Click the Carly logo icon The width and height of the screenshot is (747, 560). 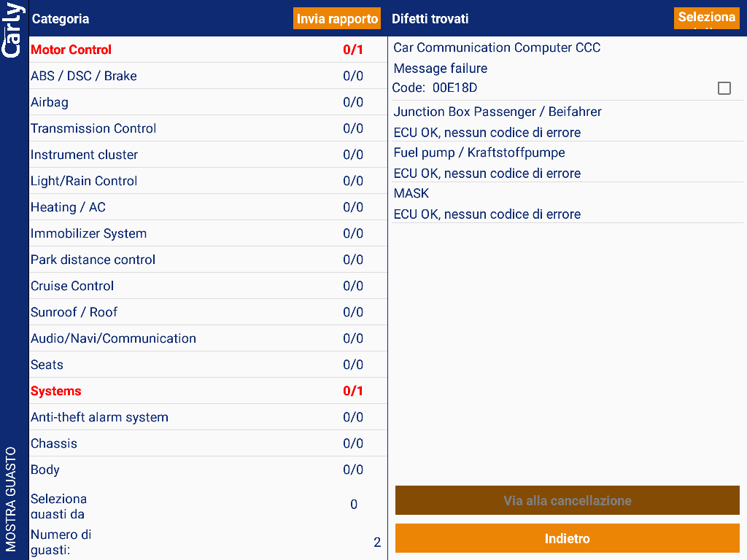[x=13, y=31]
